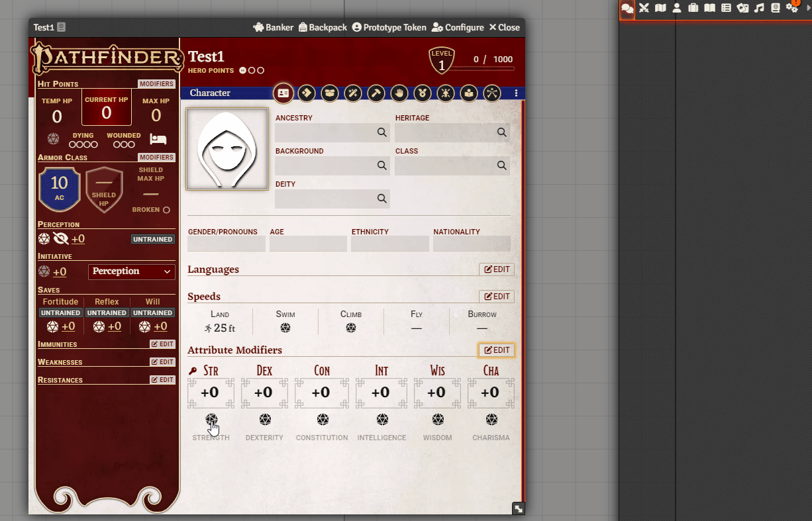Change the Reflex proficiency rank from Untrained
The height and width of the screenshot is (521, 812).
(x=107, y=313)
